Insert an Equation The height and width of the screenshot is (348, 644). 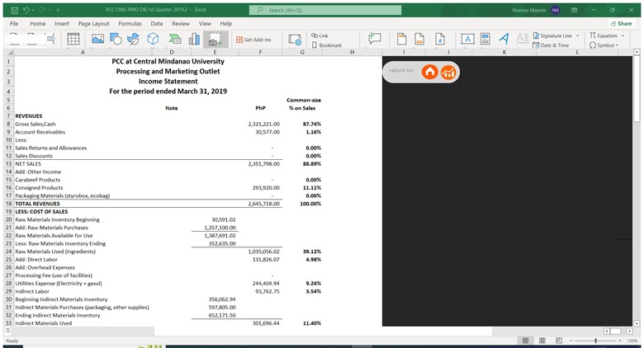click(604, 35)
